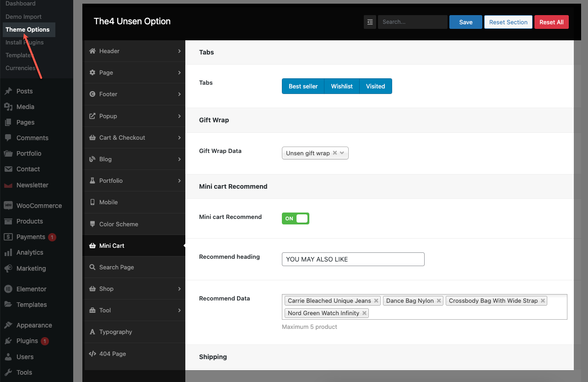Expand the Blog section chevron
This screenshot has width=588, height=382.
pyautogui.click(x=179, y=159)
